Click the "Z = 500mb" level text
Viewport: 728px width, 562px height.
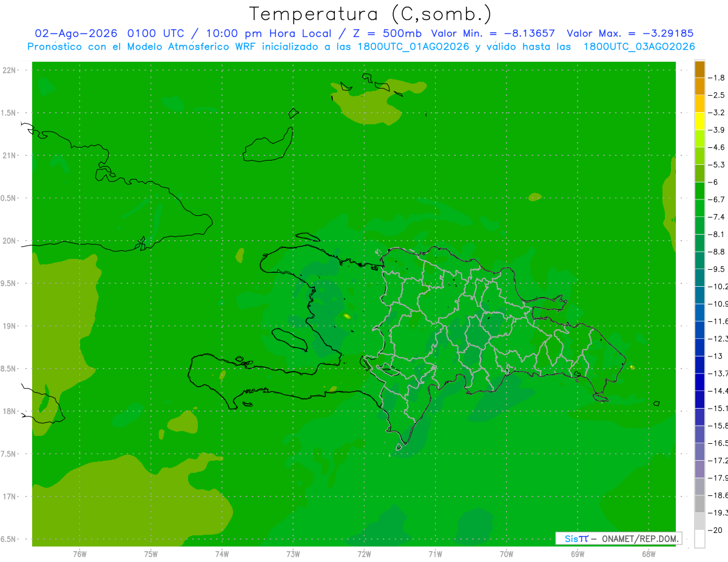click(x=388, y=33)
